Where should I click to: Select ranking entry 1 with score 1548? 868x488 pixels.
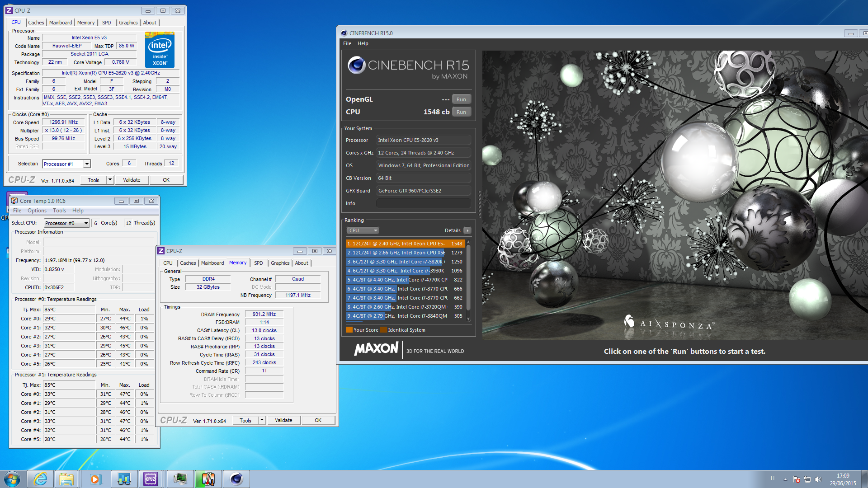click(405, 244)
